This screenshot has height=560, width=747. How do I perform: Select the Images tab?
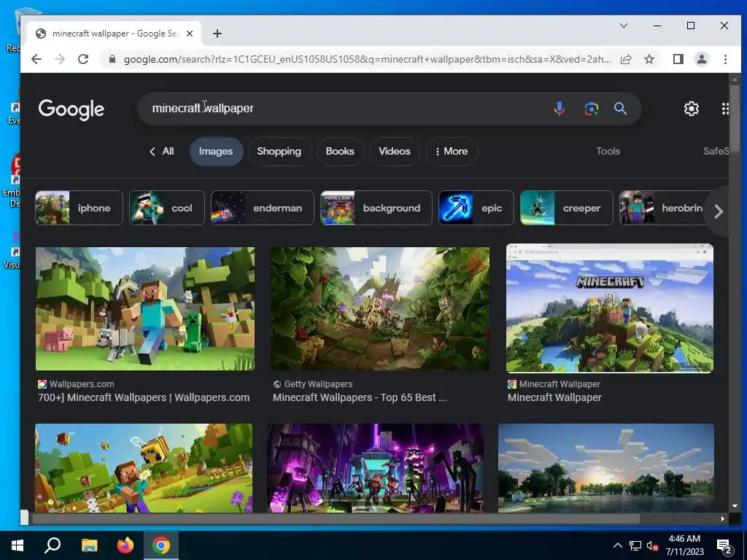tap(216, 152)
